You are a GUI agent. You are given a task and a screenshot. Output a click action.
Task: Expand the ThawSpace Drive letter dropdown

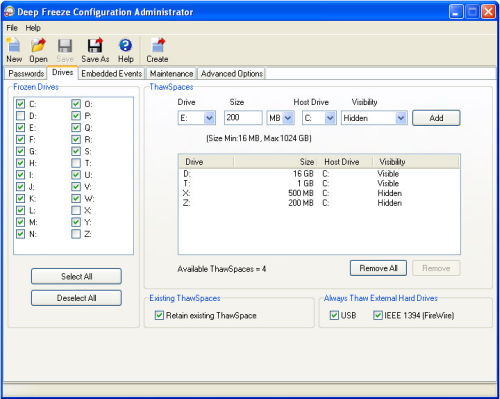tap(209, 118)
